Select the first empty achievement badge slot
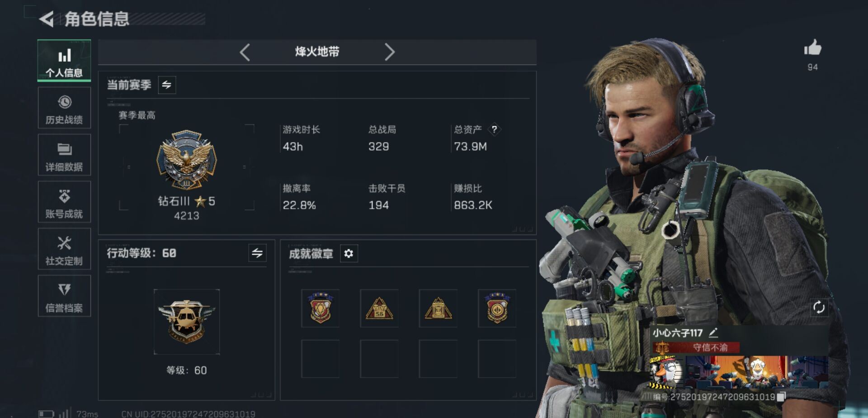This screenshot has width=868, height=418. coord(320,359)
